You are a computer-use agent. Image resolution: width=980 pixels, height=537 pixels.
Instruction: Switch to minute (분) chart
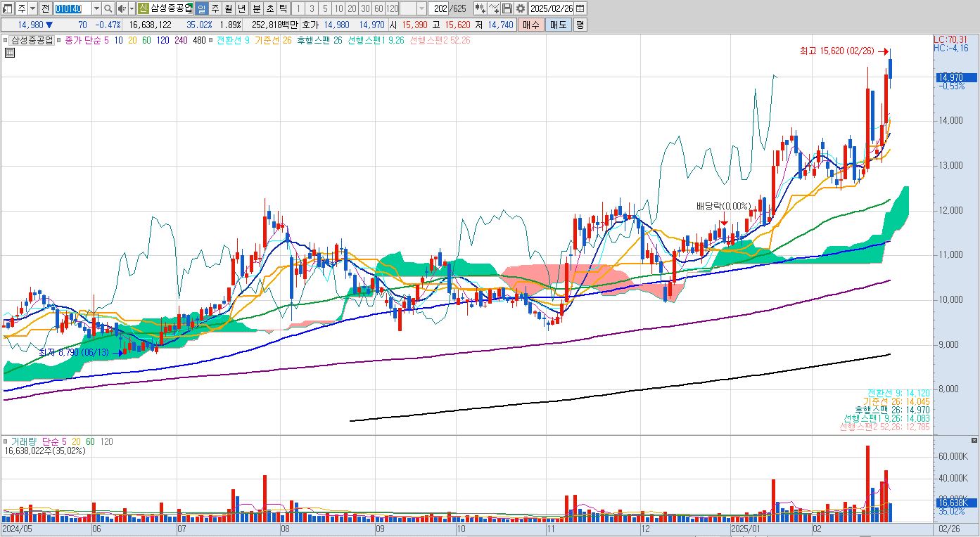click(256, 8)
